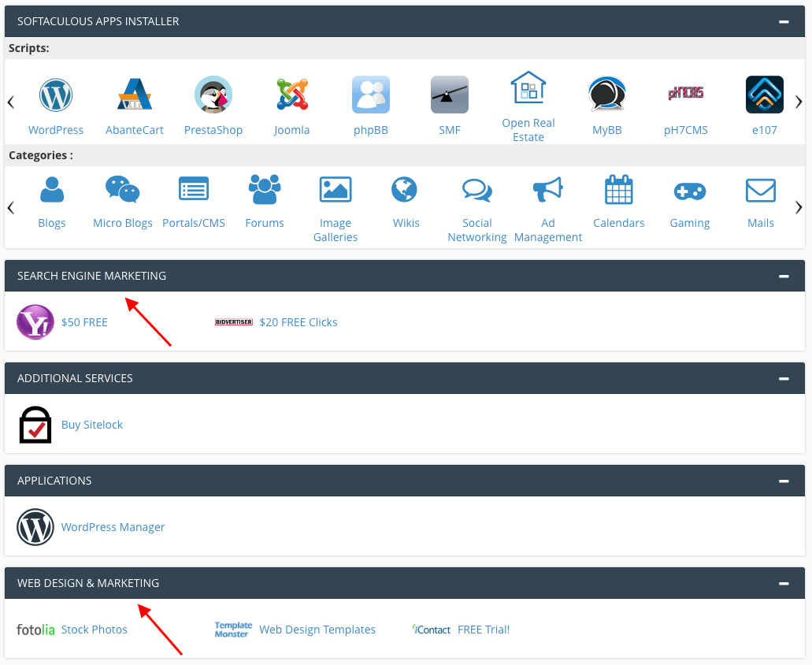Click the Buy Sitelock link
Screen dimensions: 812x665
tap(92, 425)
